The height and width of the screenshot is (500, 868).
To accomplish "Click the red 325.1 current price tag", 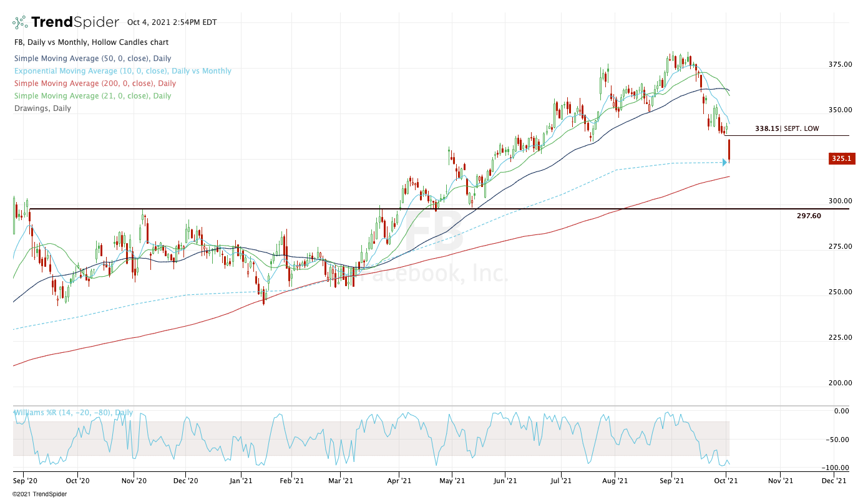I will click(x=841, y=159).
